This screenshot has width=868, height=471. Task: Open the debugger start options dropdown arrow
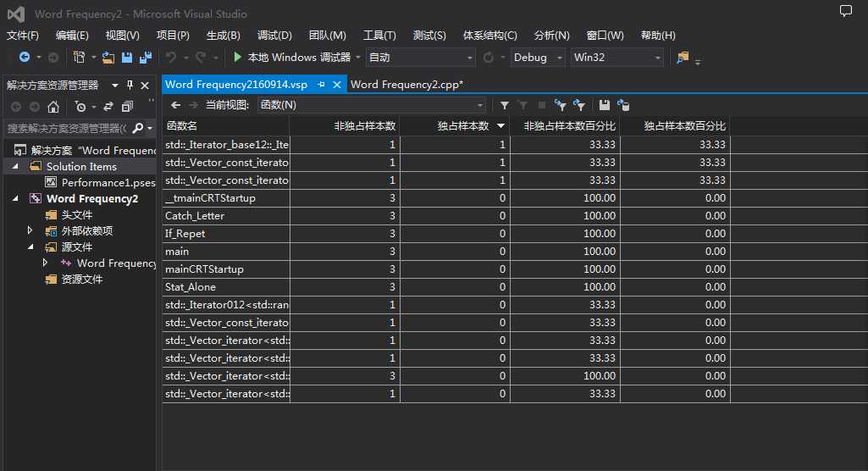[358, 57]
